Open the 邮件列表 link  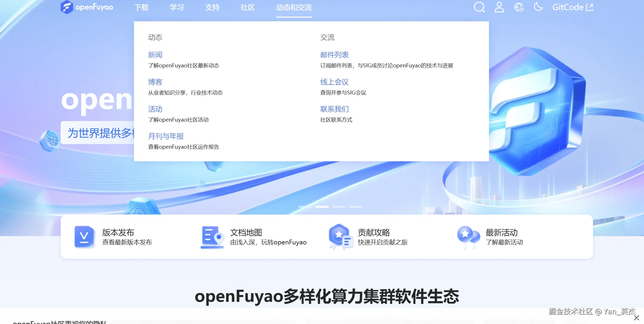pos(334,55)
